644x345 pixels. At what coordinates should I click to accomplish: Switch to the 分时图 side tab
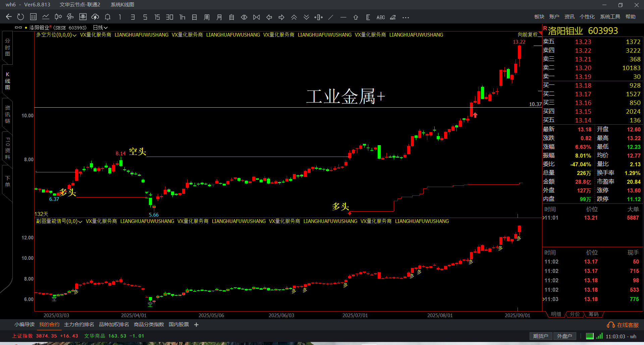coord(7,47)
